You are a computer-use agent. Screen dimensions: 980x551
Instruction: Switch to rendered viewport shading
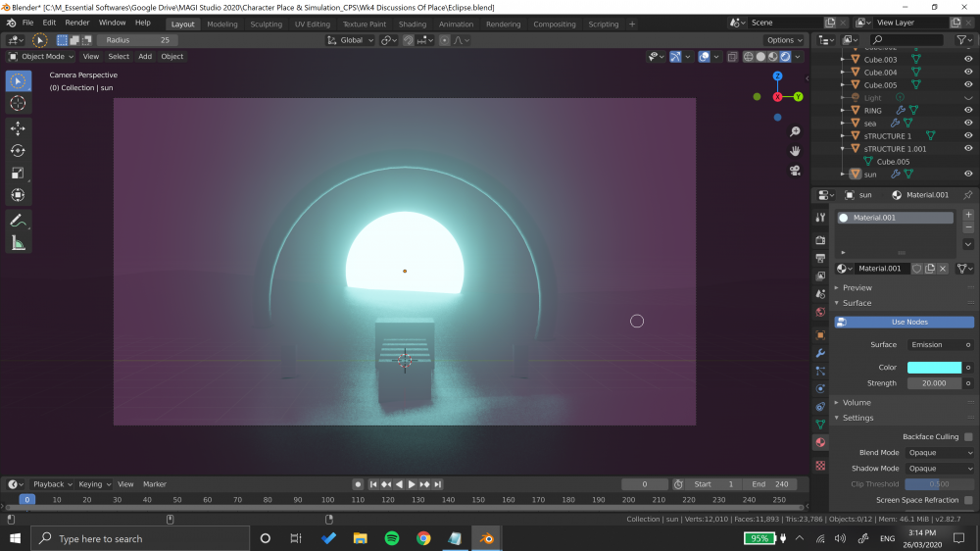point(785,56)
